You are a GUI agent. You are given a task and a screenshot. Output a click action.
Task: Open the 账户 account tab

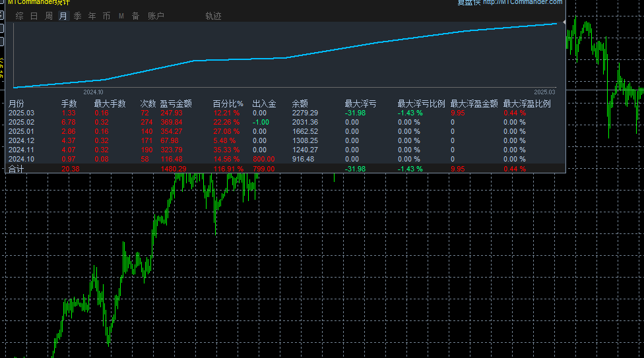156,16
